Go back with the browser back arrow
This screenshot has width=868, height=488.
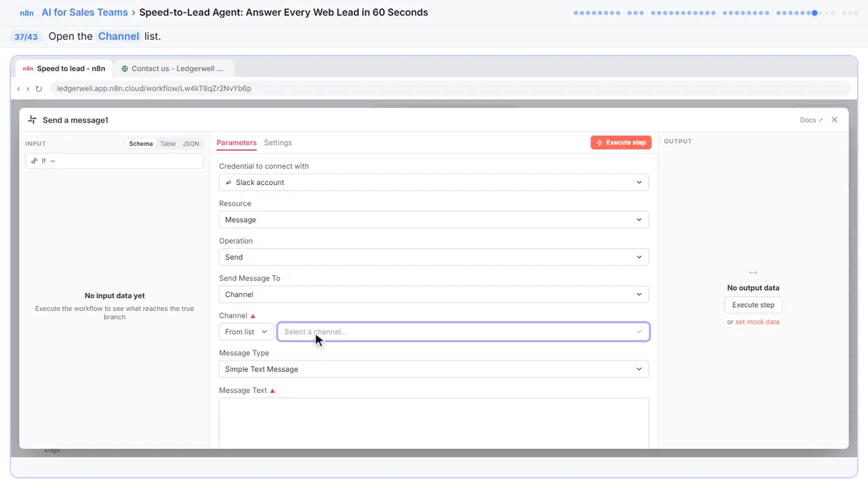coord(19,89)
